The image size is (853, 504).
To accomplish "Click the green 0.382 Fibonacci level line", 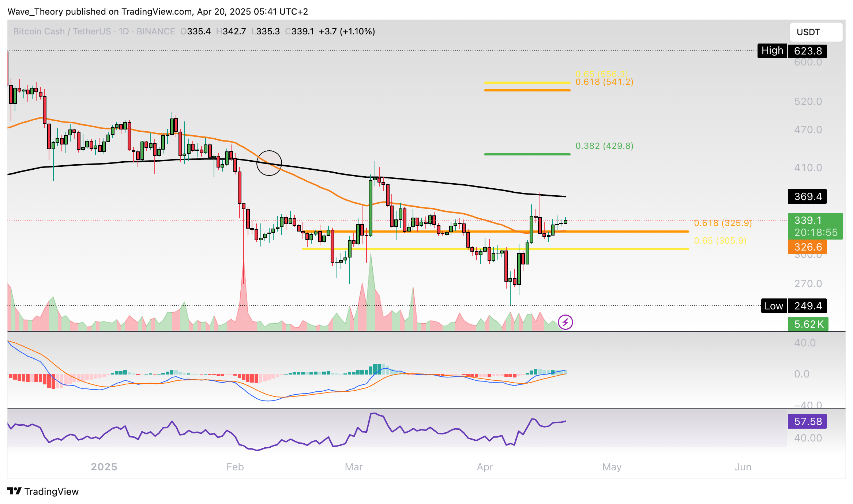I will [527, 154].
